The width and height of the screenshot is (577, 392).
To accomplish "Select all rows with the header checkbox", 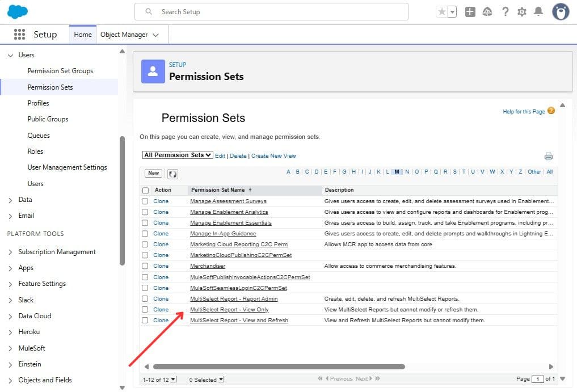I will click(x=145, y=189).
